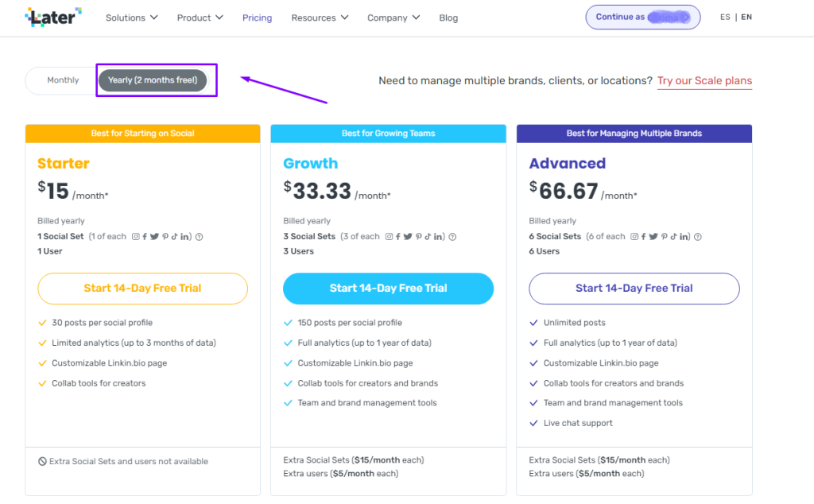Click Twitter icon in Starter plan
Image resolution: width=814 pixels, height=504 pixels.
coord(154,237)
